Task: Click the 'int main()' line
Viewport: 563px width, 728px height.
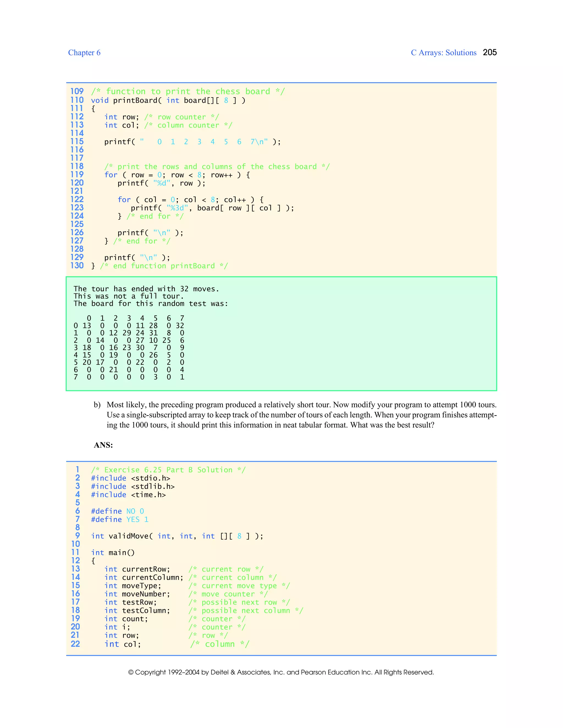Action: [x=113, y=553]
